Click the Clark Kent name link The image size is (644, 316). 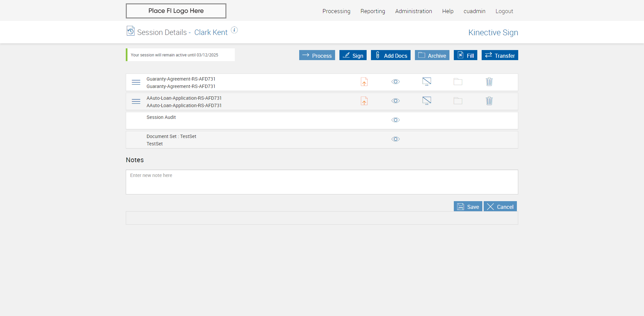(x=211, y=32)
